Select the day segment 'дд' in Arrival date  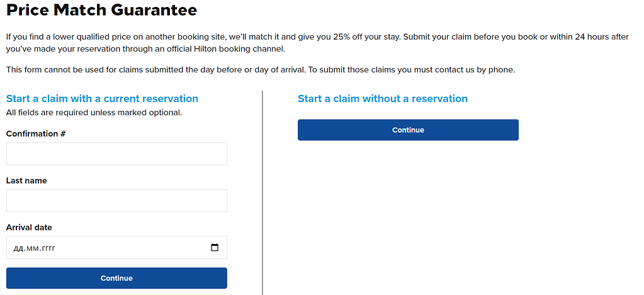[18, 248]
